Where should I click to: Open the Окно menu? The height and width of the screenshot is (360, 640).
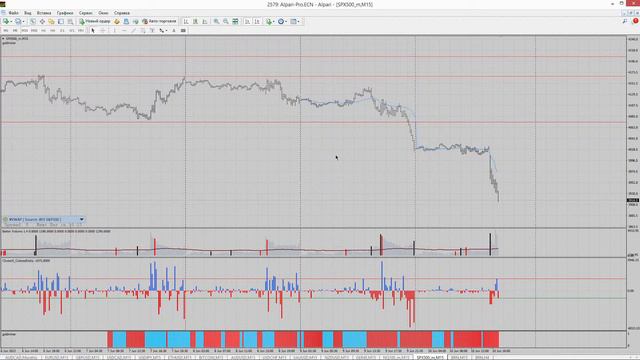(x=103, y=13)
